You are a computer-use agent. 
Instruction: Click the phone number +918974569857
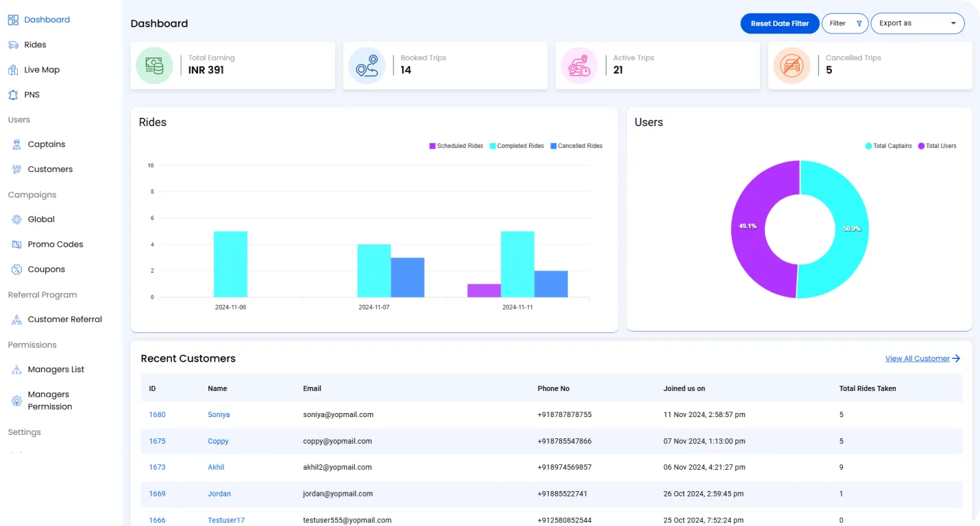pos(564,467)
